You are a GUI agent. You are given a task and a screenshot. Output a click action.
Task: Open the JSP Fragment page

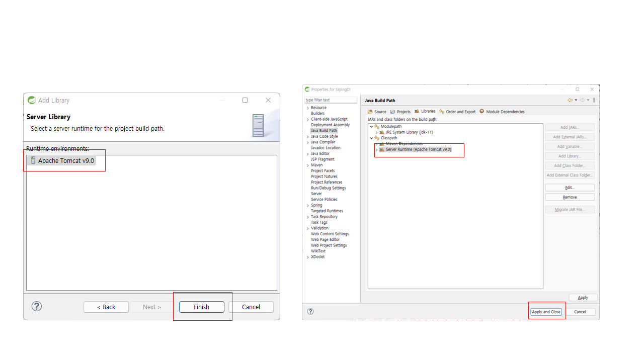pos(323,159)
